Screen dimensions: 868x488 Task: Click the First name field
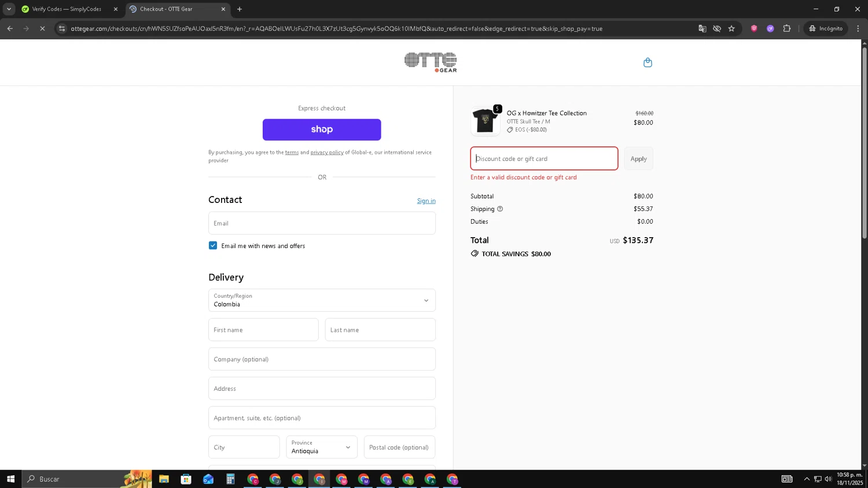point(263,330)
